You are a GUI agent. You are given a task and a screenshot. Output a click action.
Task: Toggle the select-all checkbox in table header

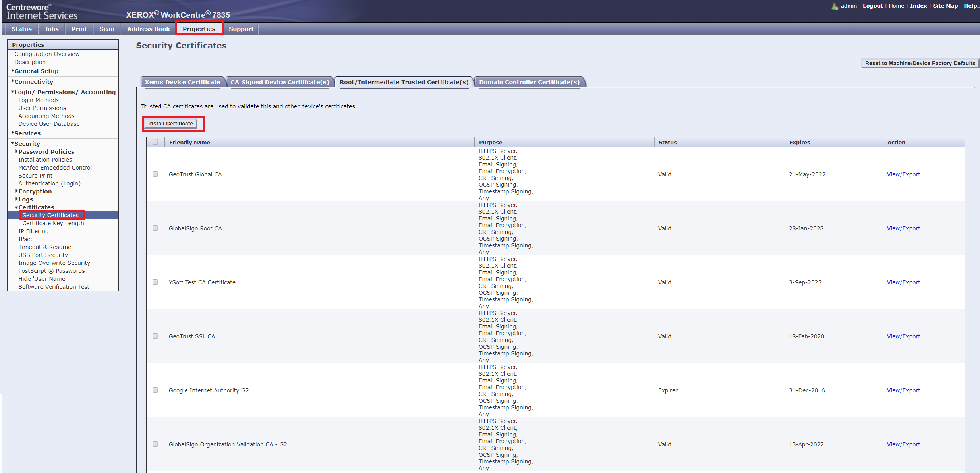[x=155, y=142]
